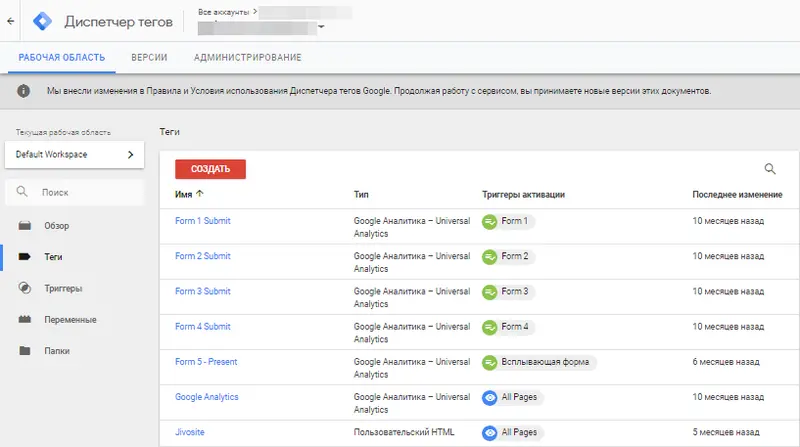800x447 pixels.
Task: Go to Обзор in the sidebar
Action: (x=57, y=226)
